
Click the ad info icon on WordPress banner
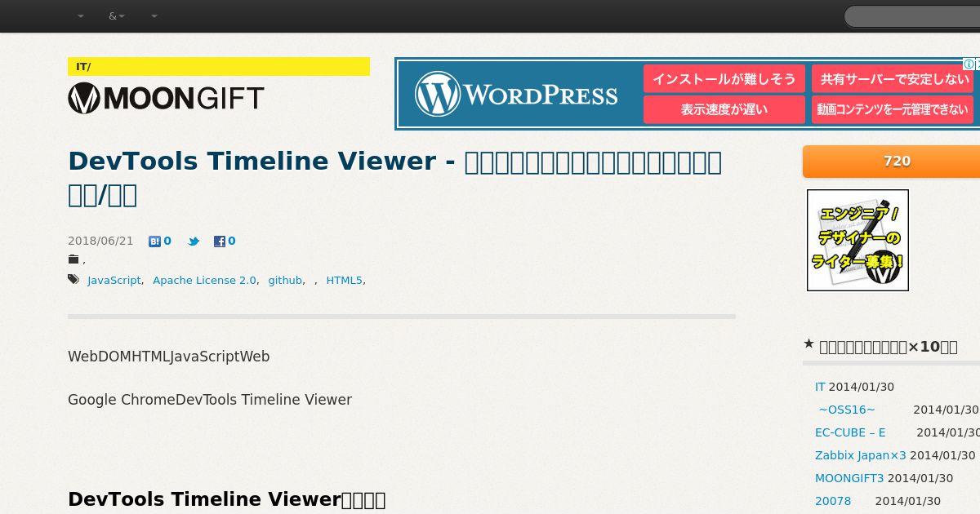[968, 64]
